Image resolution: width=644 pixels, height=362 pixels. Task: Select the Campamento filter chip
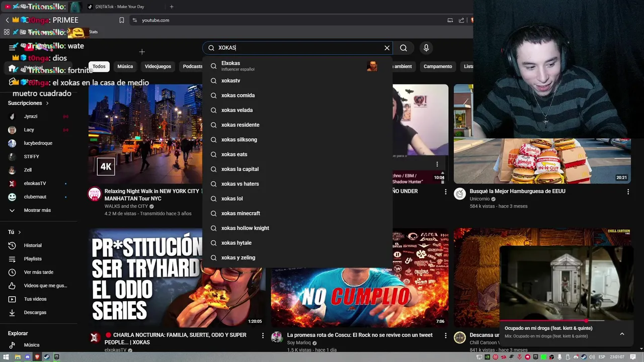click(x=438, y=66)
